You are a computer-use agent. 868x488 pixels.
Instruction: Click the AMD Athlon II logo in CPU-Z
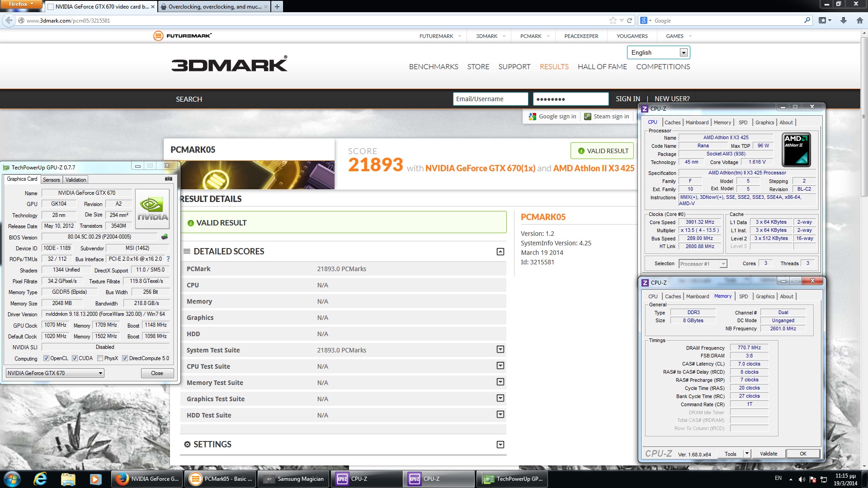[796, 150]
